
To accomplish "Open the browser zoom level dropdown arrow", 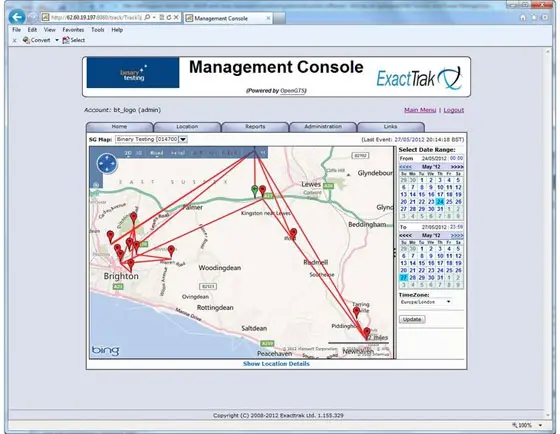I will click(540, 425).
